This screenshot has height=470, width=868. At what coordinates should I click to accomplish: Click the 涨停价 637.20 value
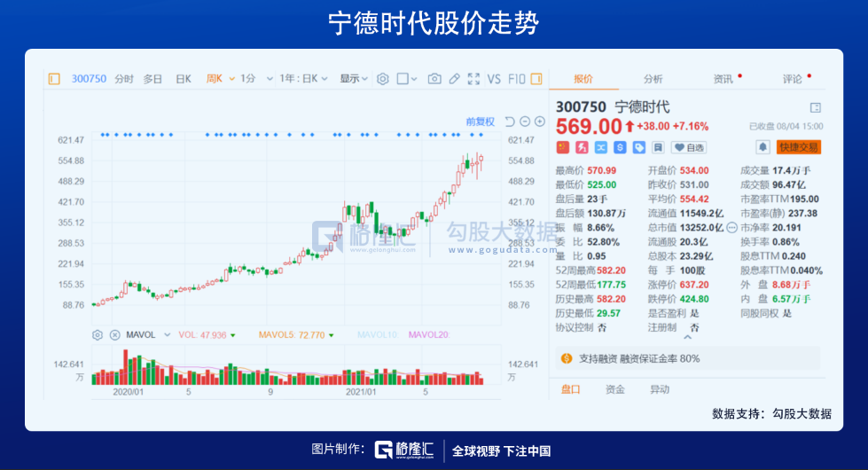[694, 285]
